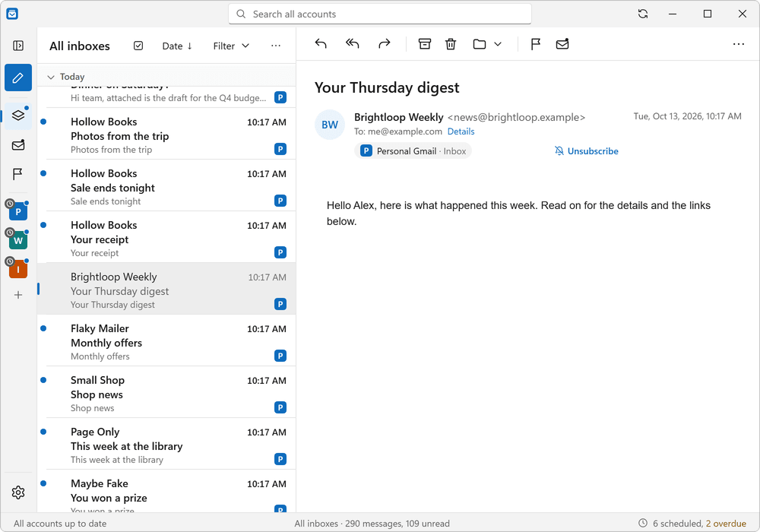Open flagged messages in the sidebar
The width and height of the screenshot is (760, 532).
[18, 174]
